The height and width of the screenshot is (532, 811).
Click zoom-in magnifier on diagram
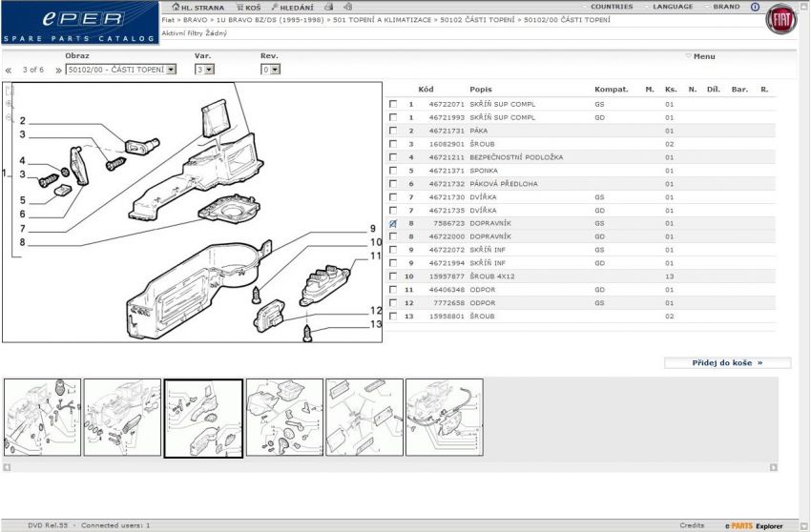coord(9,102)
